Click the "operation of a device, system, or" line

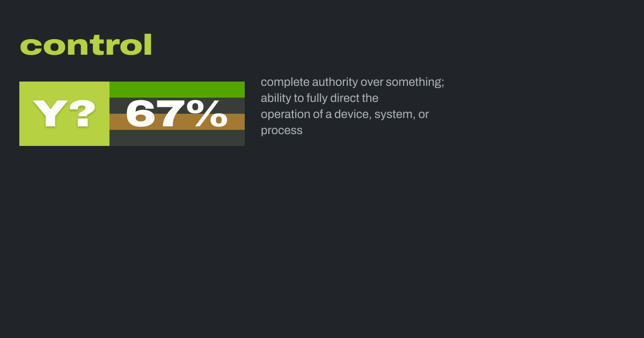(x=345, y=114)
